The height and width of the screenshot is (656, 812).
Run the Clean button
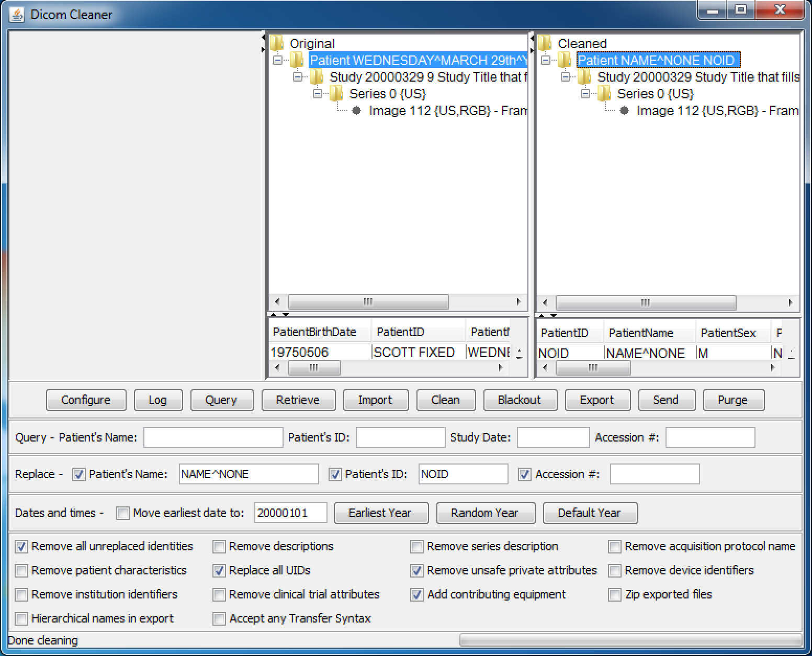point(446,400)
